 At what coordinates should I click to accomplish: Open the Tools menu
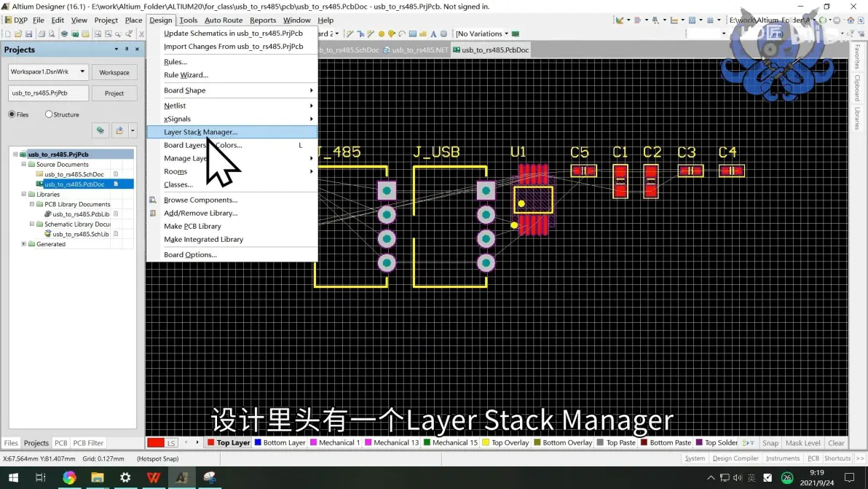click(188, 20)
